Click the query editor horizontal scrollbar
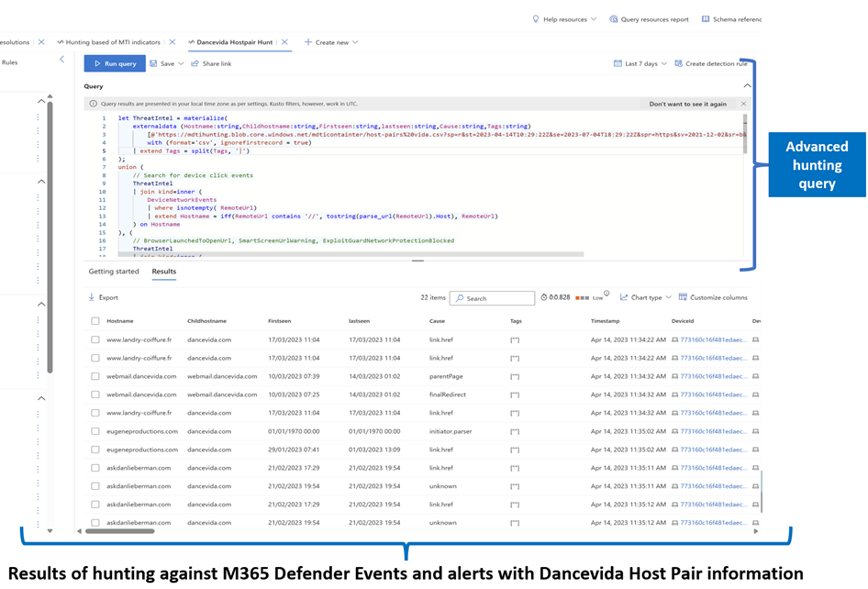This screenshot has width=868, height=589. [351, 254]
